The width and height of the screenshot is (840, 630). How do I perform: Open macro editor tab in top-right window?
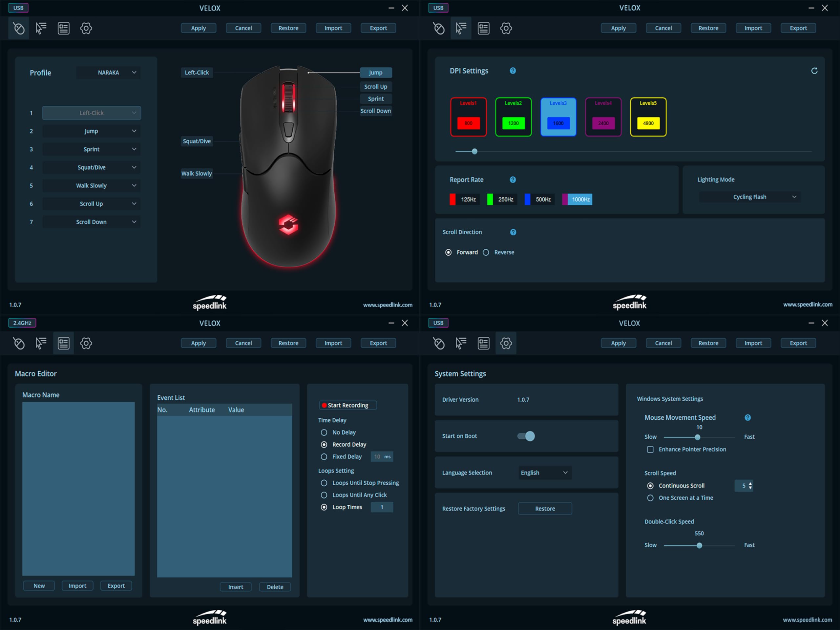tap(483, 28)
